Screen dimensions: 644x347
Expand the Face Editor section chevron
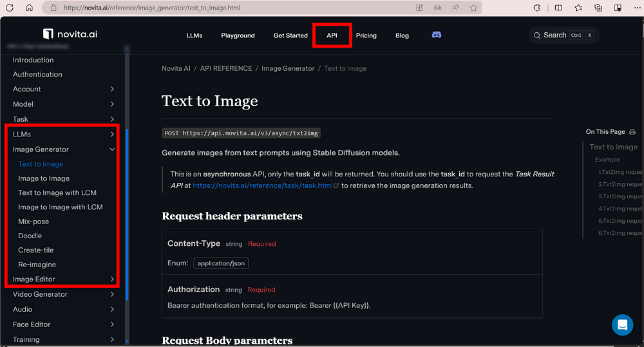pyautogui.click(x=112, y=324)
